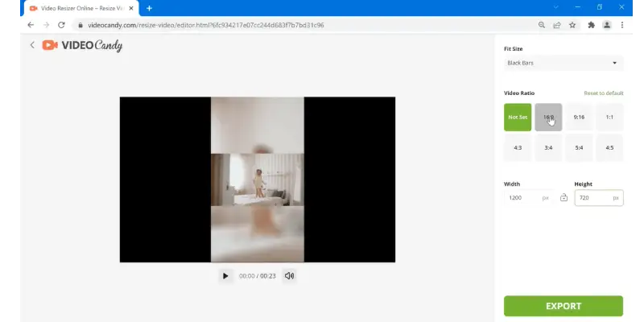Choose the 9:16 video ratio

click(579, 118)
